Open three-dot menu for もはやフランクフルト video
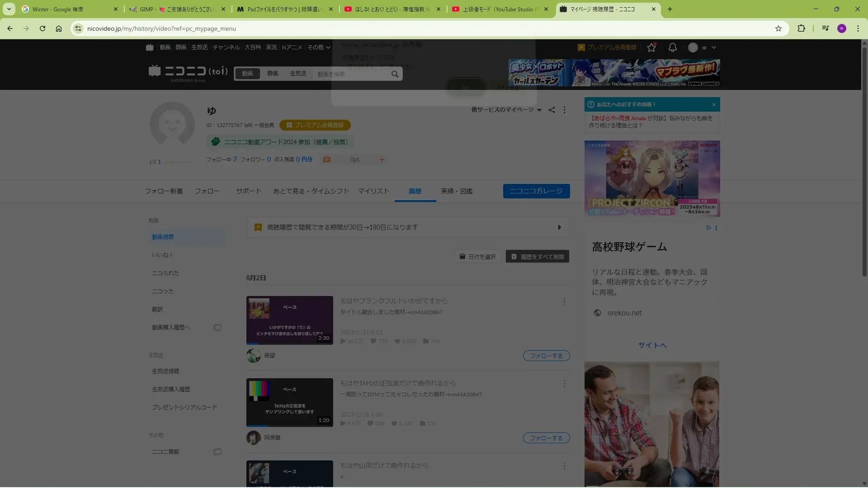The width and height of the screenshot is (868, 488). pyautogui.click(x=564, y=301)
